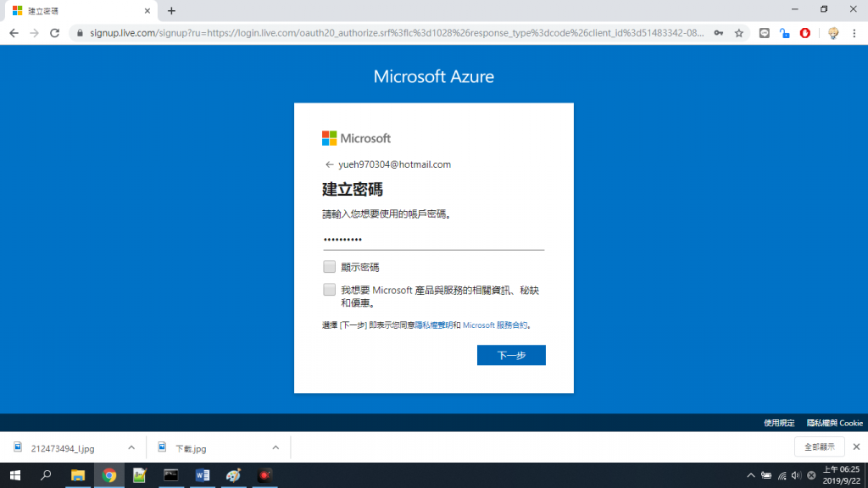
Task: Open the green notepad app in the taskbar
Action: point(140,475)
